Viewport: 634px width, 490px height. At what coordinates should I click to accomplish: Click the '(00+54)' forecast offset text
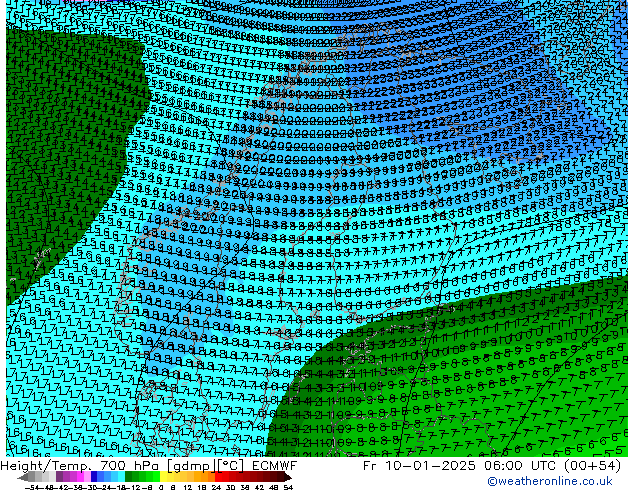(592, 466)
